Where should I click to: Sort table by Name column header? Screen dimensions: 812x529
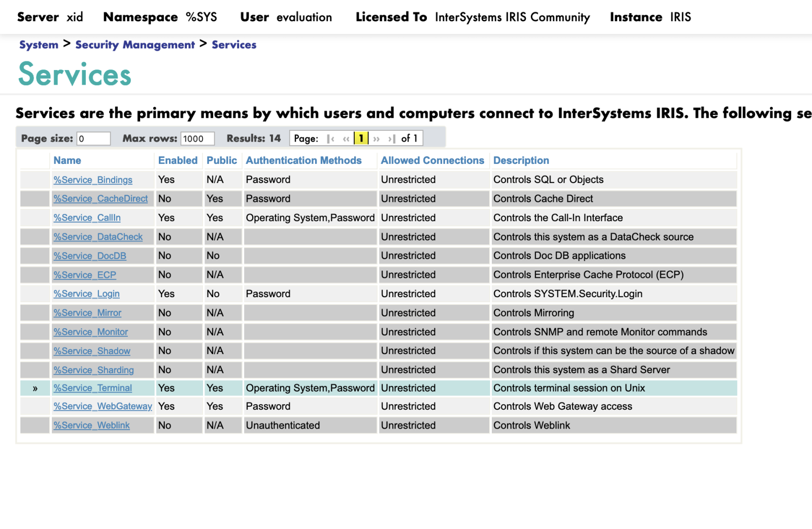[67, 160]
